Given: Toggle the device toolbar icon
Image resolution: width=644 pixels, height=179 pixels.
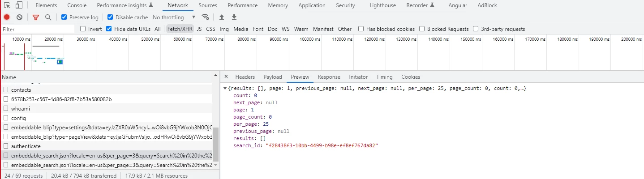Looking at the screenshot, I should [19, 5].
